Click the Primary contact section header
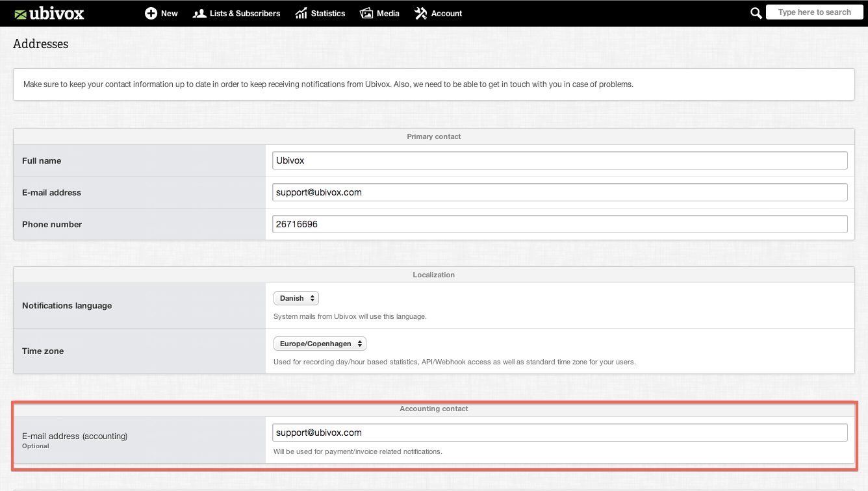The height and width of the screenshot is (491, 868). pyautogui.click(x=434, y=136)
